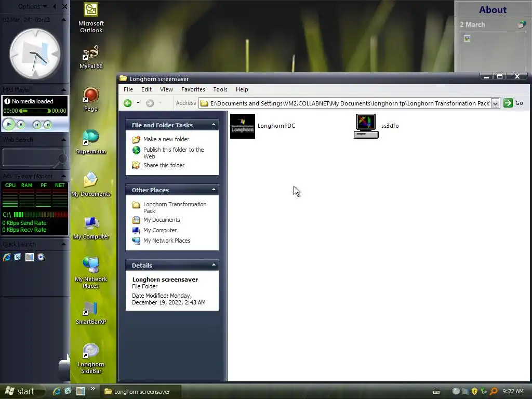Viewport: 532px width, 399px height.
Task: Select the ss3dfo screensaver file
Action: (x=376, y=126)
